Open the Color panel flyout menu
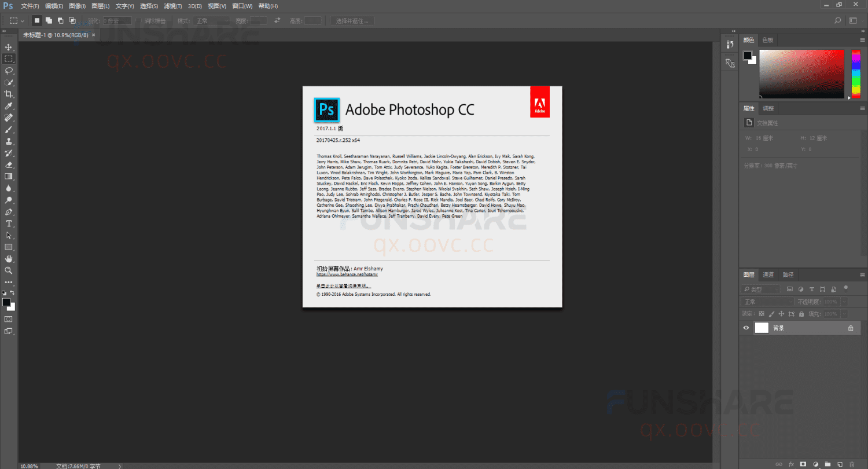Viewport: 868px width, 469px height. (862, 40)
